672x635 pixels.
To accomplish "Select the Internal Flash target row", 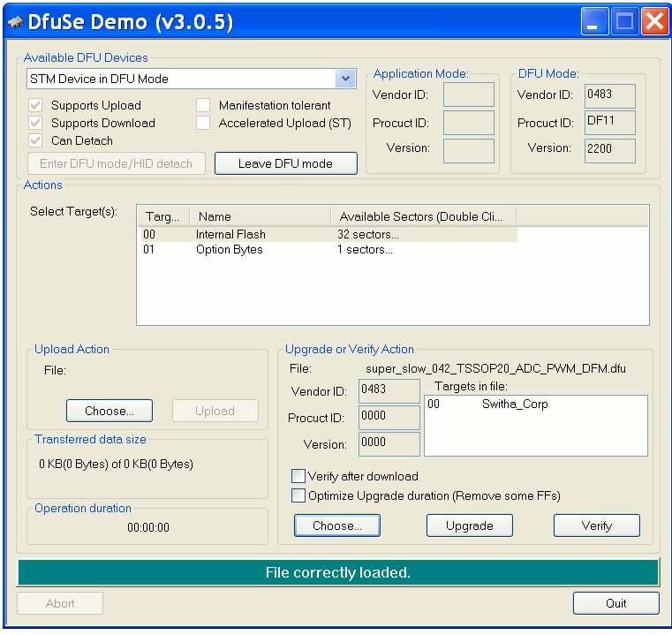I will pyautogui.click(x=328, y=235).
